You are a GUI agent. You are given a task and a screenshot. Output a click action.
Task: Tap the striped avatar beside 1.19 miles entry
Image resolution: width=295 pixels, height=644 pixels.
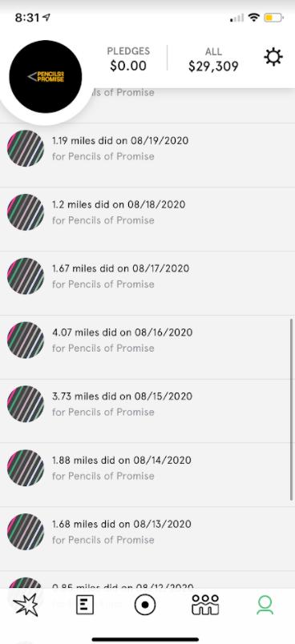point(26,148)
